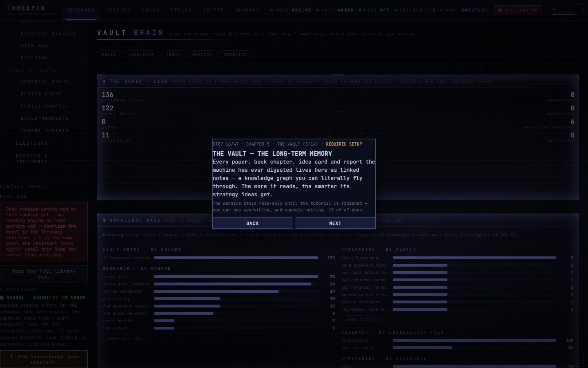Show the Reading pill tab

202,55
